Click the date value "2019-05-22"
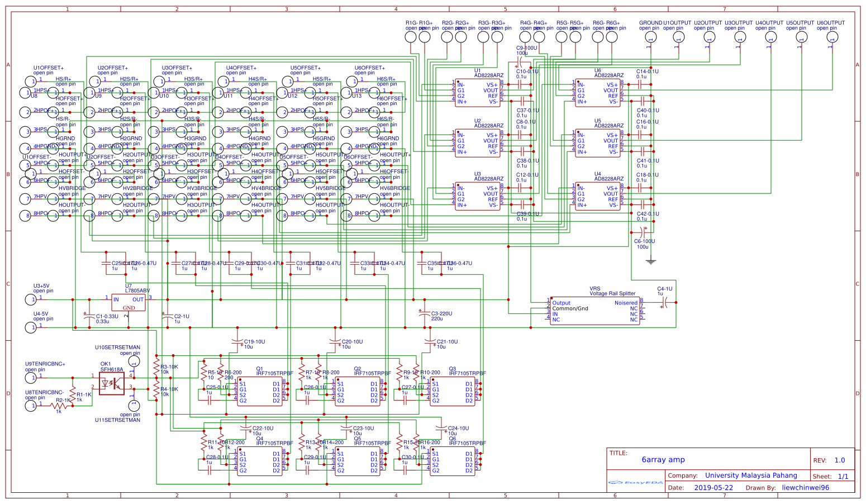Viewport: 866px width, 504px height. pos(713,488)
